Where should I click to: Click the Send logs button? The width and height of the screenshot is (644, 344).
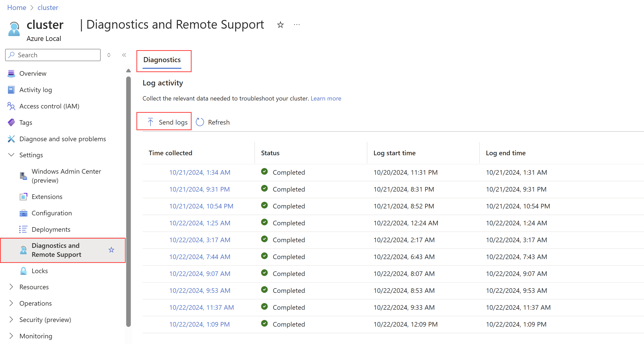click(168, 122)
